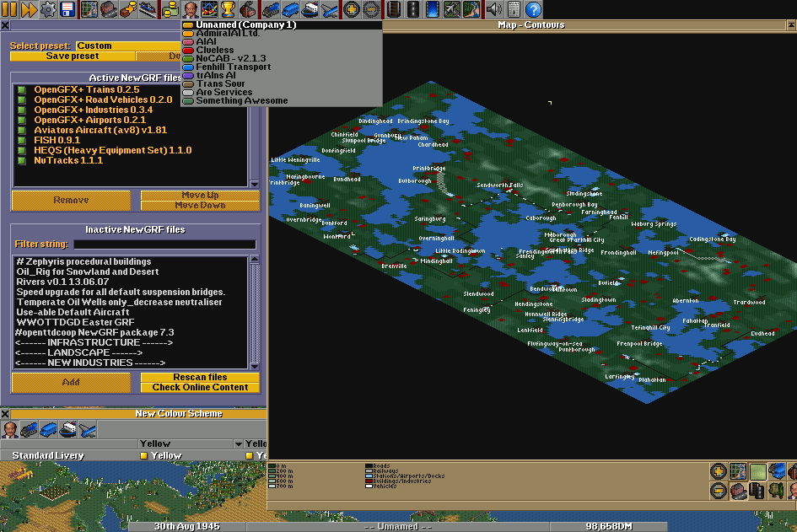Open road construction icon in the toolbar
797x532 pixels.
click(412, 9)
